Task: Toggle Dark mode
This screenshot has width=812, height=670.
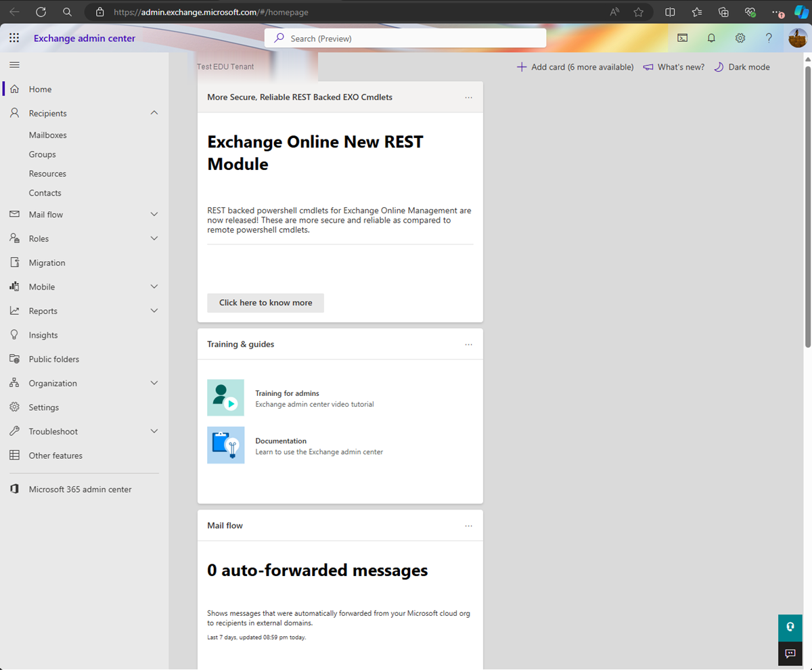Action: pos(742,67)
